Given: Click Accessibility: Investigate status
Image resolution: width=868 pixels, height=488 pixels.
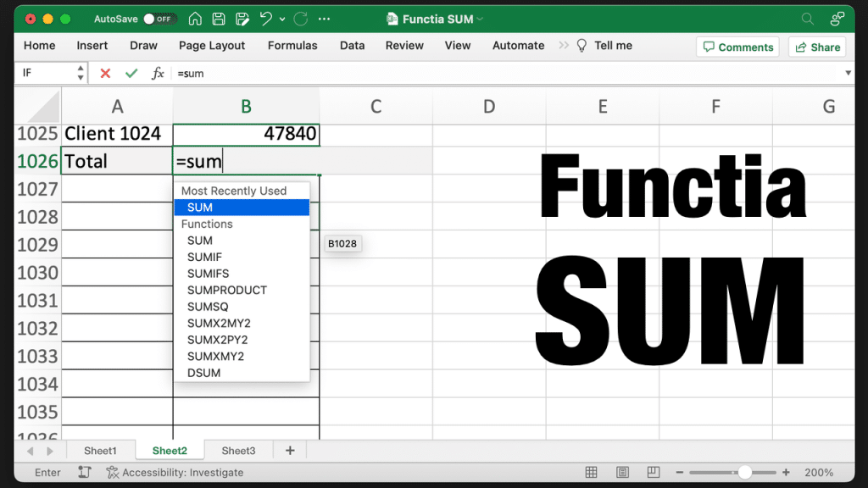Looking at the screenshot, I should [x=175, y=473].
